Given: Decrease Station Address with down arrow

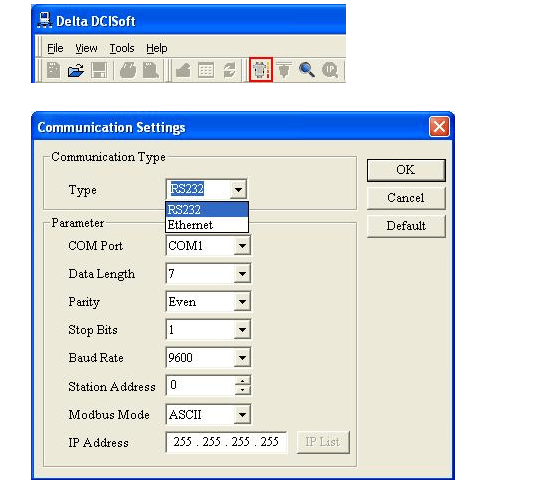Looking at the screenshot, I should point(242,390).
